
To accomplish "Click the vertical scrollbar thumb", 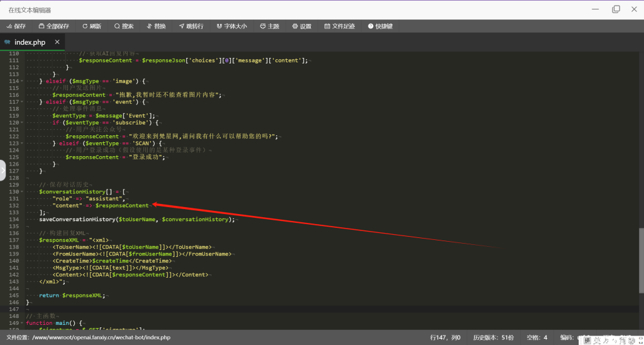I will coord(641,257).
